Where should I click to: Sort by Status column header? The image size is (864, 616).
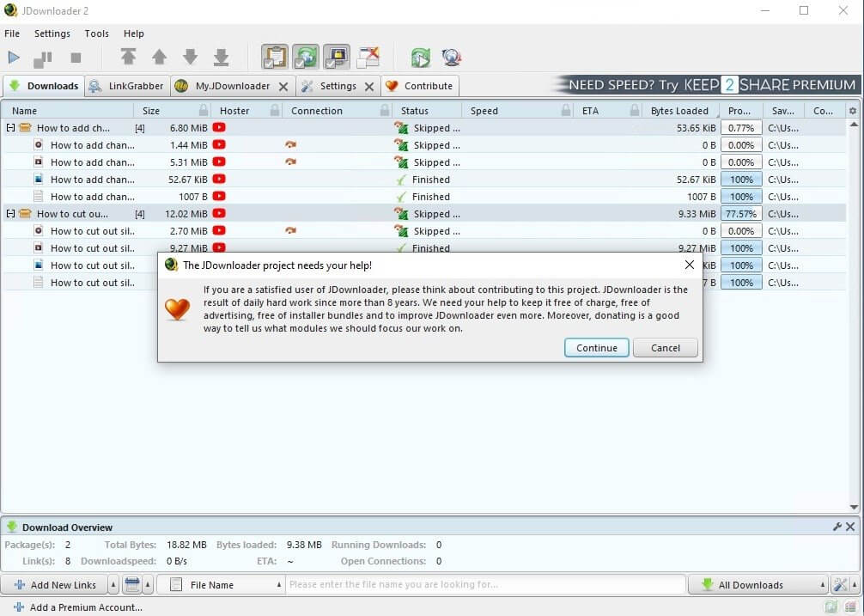coord(427,111)
